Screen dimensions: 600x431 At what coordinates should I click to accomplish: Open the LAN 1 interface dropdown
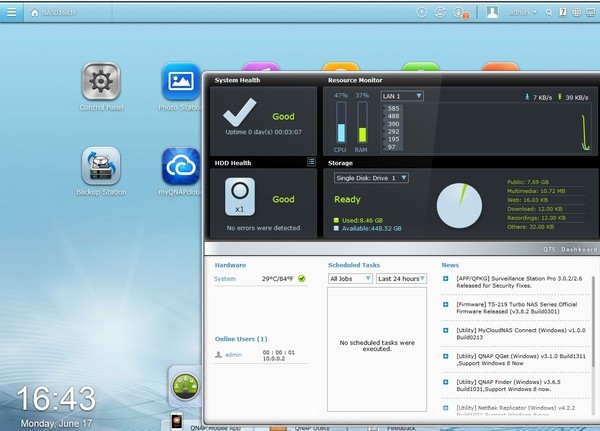(402, 96)
